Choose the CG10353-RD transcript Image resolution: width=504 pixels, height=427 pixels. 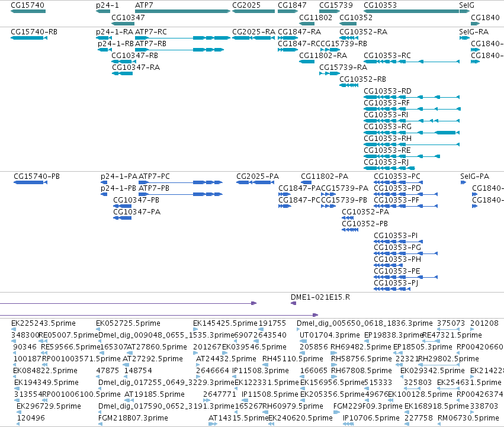tap(412, 98)
